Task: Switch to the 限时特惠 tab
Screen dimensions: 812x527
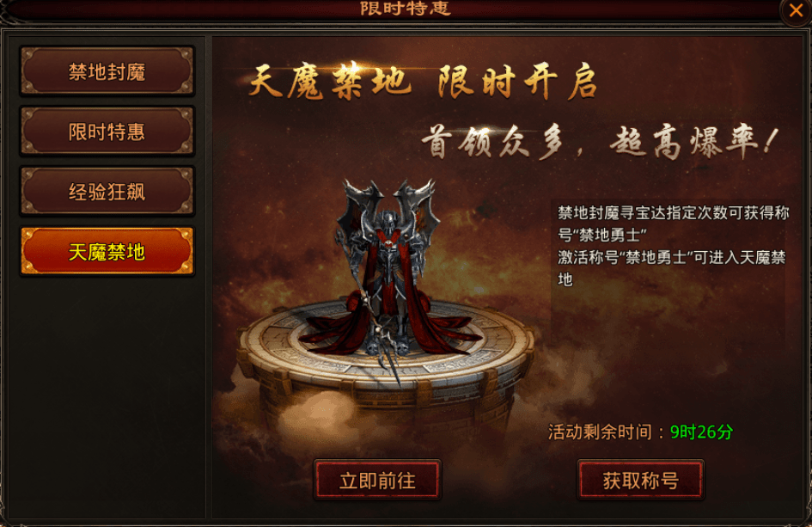Action: pyautogui.click(x=107, y=132)
